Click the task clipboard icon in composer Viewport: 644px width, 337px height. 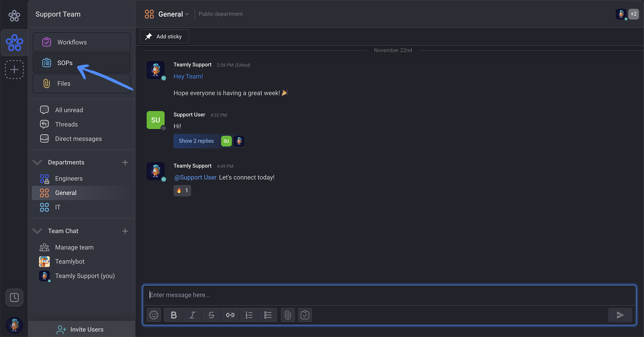click(x=305, y=315)
